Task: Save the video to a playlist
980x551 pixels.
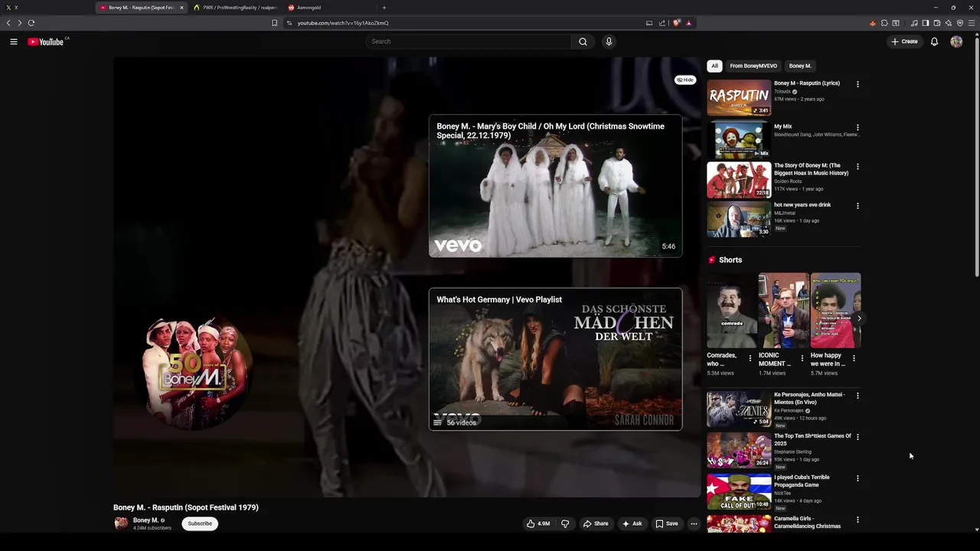Action: tap(666, 523)
